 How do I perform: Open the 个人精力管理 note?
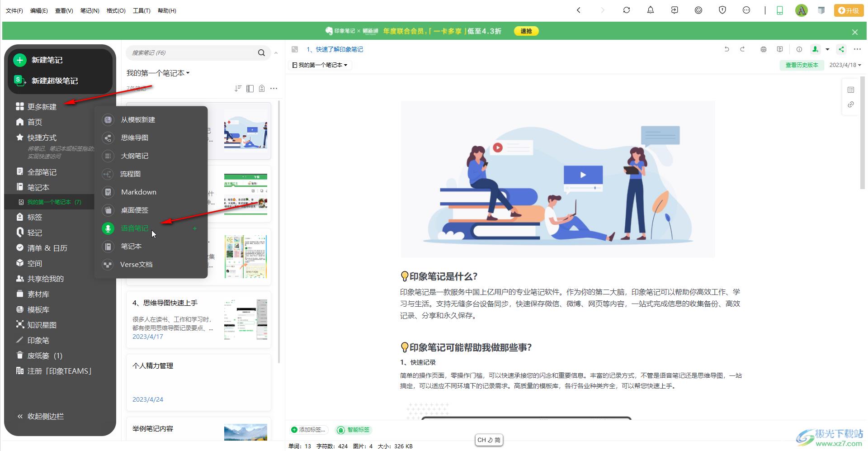pyautogui.click(x=199, y=383)
